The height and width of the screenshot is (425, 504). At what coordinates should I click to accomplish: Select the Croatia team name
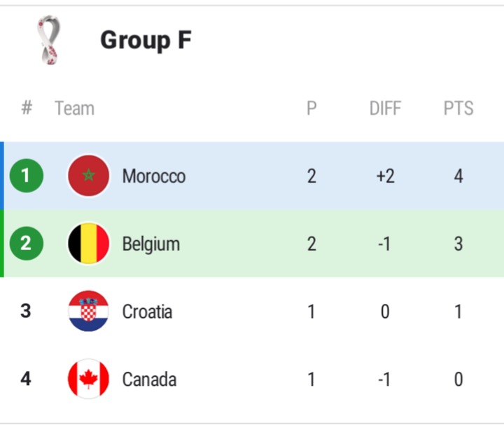[x=147, y=312]
